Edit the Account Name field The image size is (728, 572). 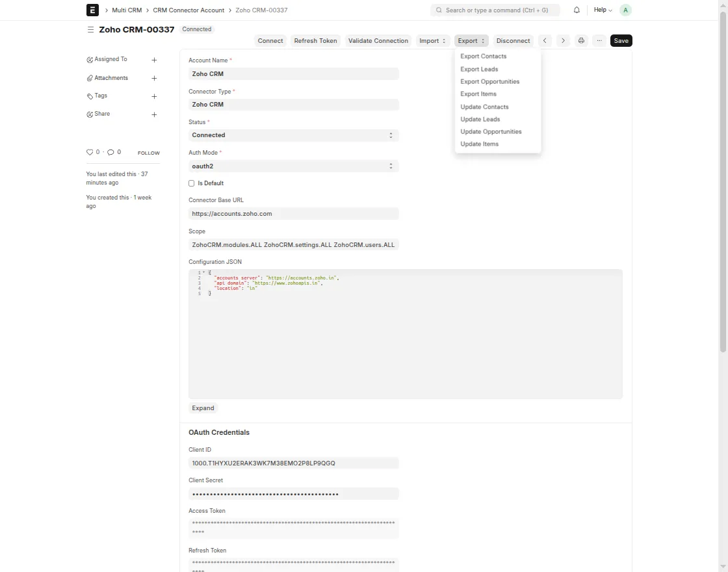[293, 74]
